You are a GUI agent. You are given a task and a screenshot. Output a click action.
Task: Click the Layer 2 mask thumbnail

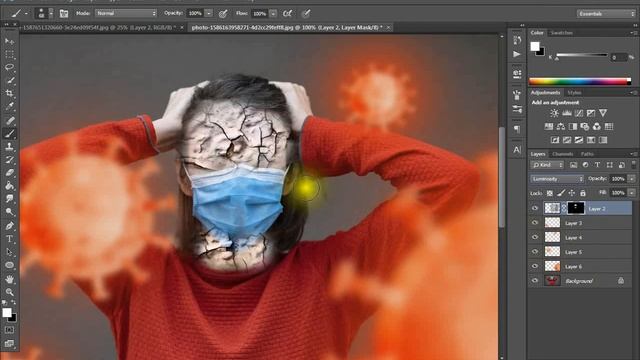pyautogui.click(x=576, y=208)
